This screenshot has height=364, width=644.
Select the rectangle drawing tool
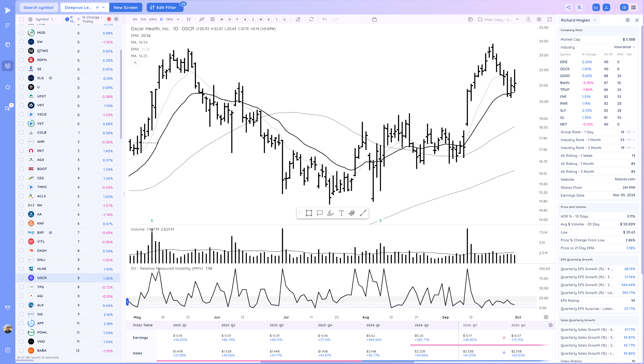pyautogui.click(x=309, y=213)
